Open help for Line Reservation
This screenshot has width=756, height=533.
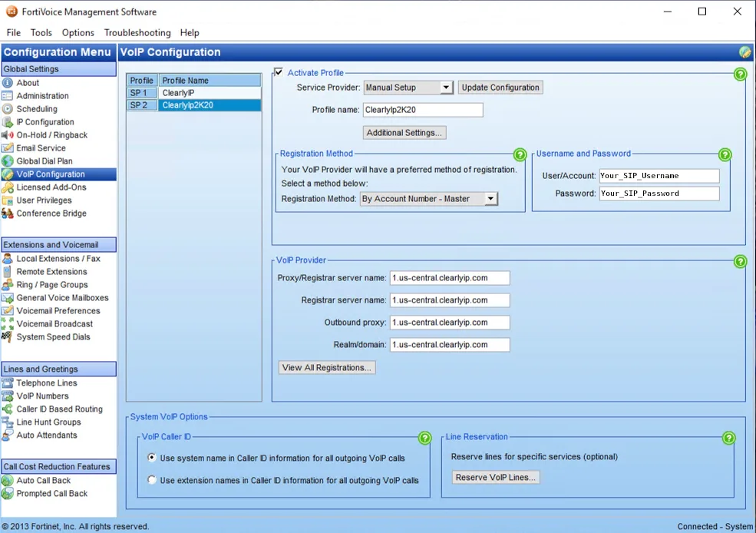pyautogui.click(x=729, y=438)
